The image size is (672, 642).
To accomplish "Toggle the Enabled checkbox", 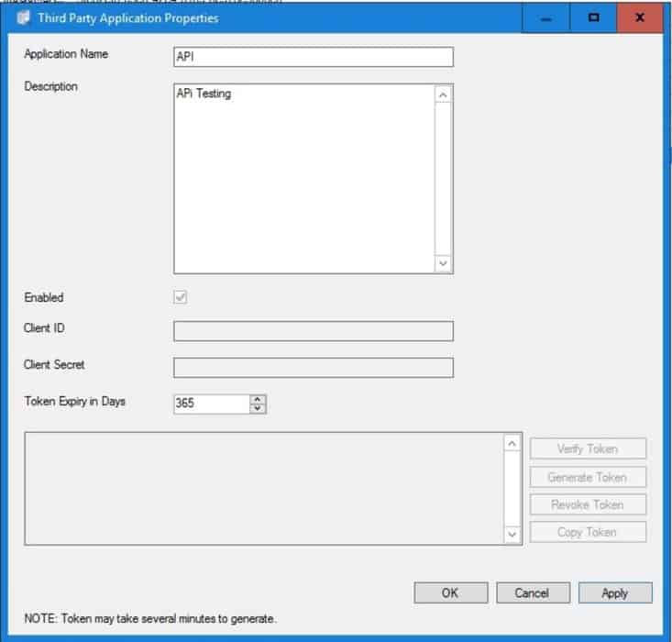I will tap(181, 298).
